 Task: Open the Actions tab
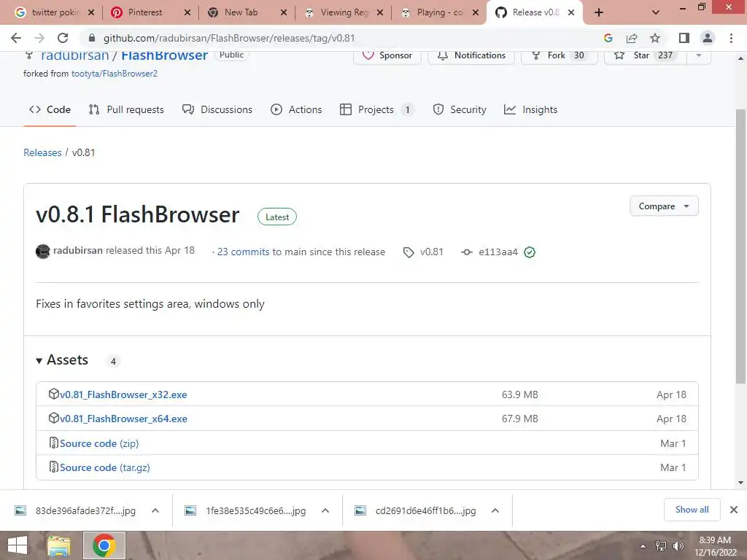[x=296, y=109]
